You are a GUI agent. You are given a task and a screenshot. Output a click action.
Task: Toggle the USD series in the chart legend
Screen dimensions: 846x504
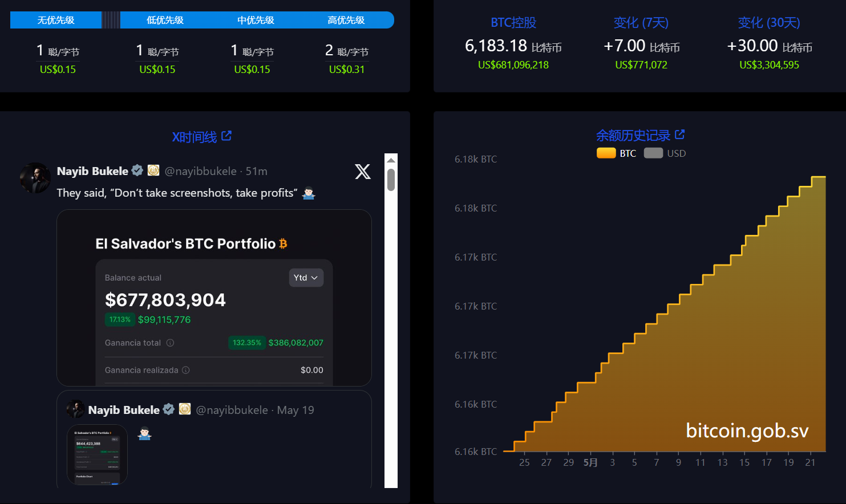665,153
